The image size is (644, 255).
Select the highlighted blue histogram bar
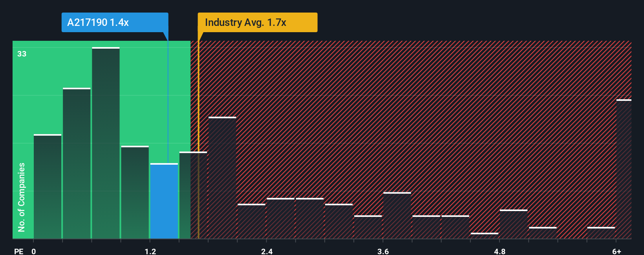[x=164, y=201]
